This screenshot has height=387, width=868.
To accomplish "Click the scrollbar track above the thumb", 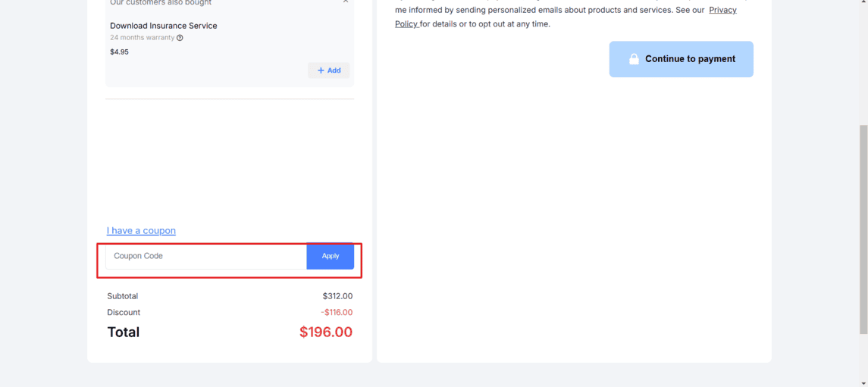I will coord(863,61).
